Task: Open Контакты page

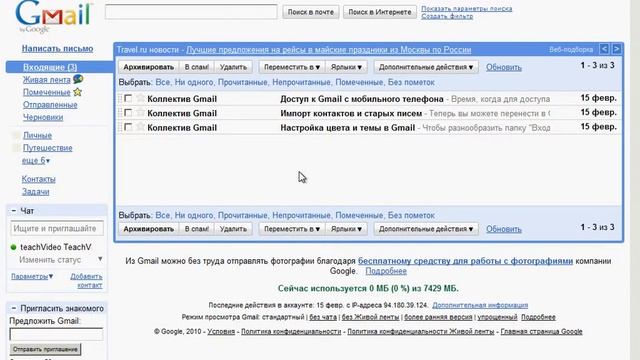Action: (x=38, y=179)
